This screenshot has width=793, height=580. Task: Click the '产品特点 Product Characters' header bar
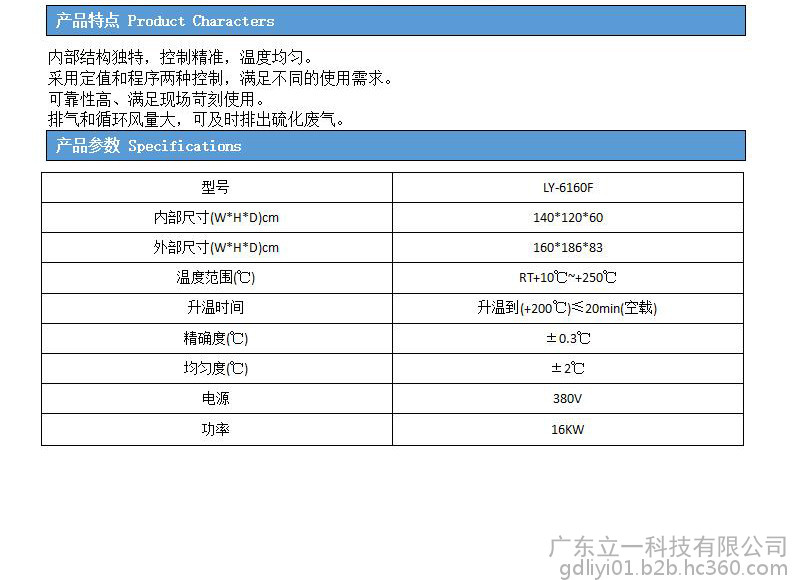[395, 21]
